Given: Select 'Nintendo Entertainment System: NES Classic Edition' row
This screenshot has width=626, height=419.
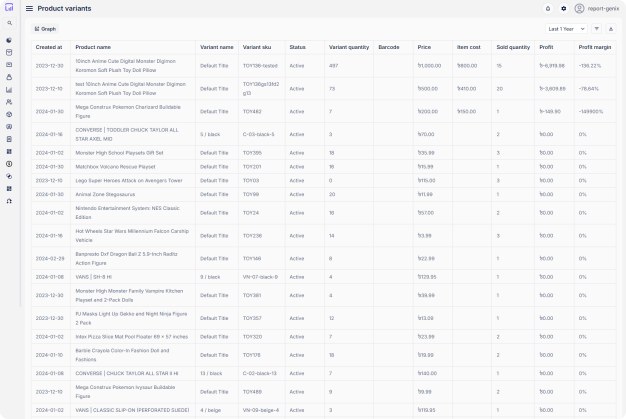Looking at the screenshot, I should (x=324, y=213).
